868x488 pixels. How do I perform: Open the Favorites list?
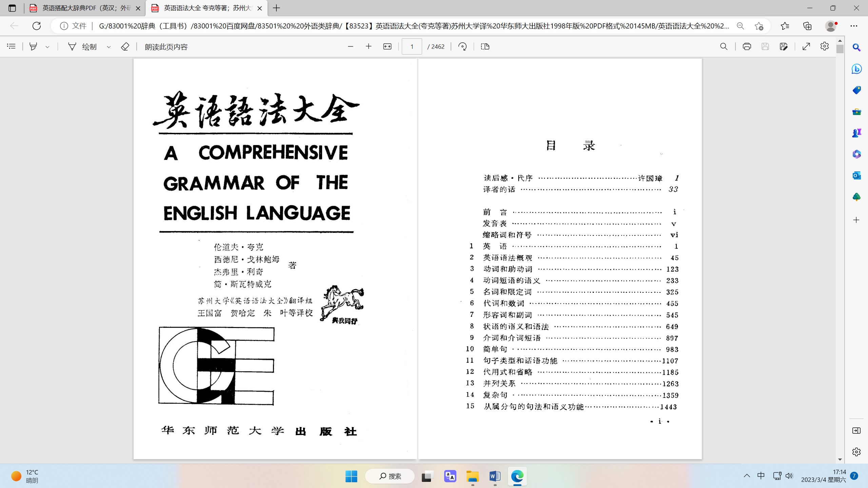[x=785, y=26]
